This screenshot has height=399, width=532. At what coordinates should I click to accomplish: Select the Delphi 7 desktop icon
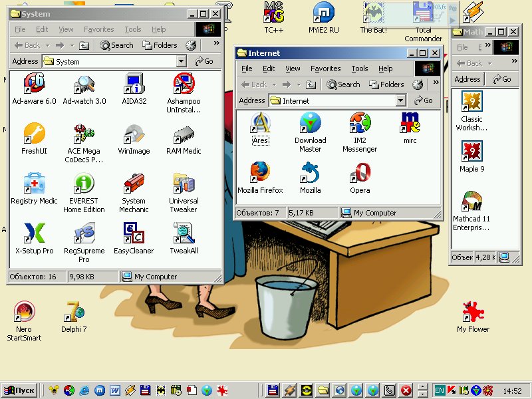[74, 313]
